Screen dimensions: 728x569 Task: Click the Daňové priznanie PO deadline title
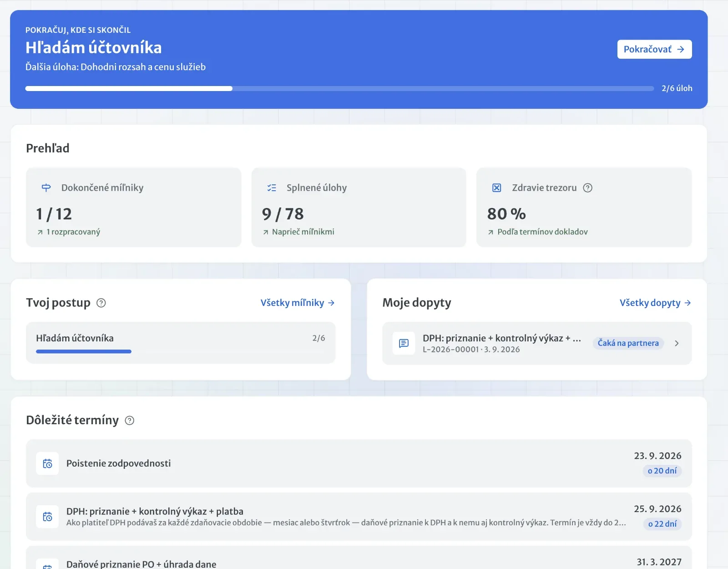[x=142, y=564]
